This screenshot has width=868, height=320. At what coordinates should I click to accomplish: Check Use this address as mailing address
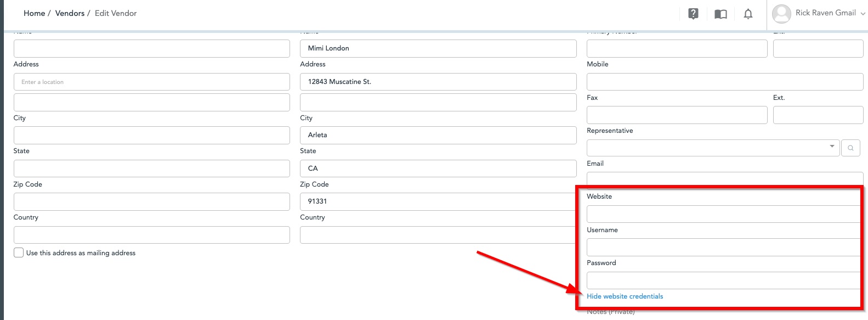pos(19,252)
